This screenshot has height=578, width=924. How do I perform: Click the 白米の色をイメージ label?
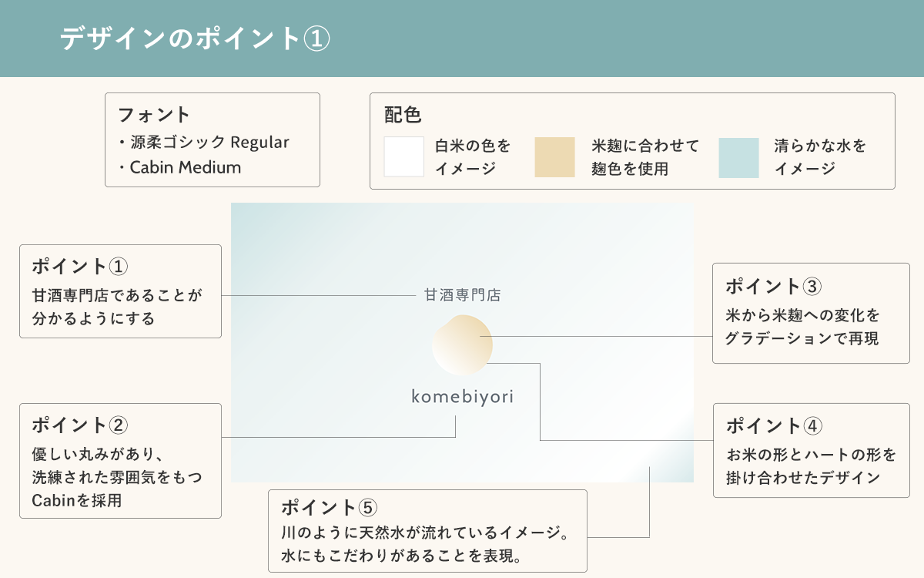tap(473, 157)
